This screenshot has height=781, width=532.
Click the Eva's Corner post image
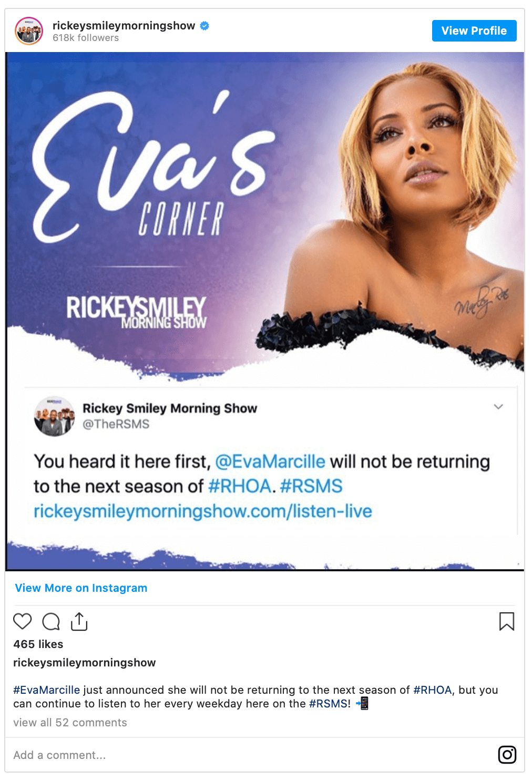pyautogui.click(x=265, y=311)
